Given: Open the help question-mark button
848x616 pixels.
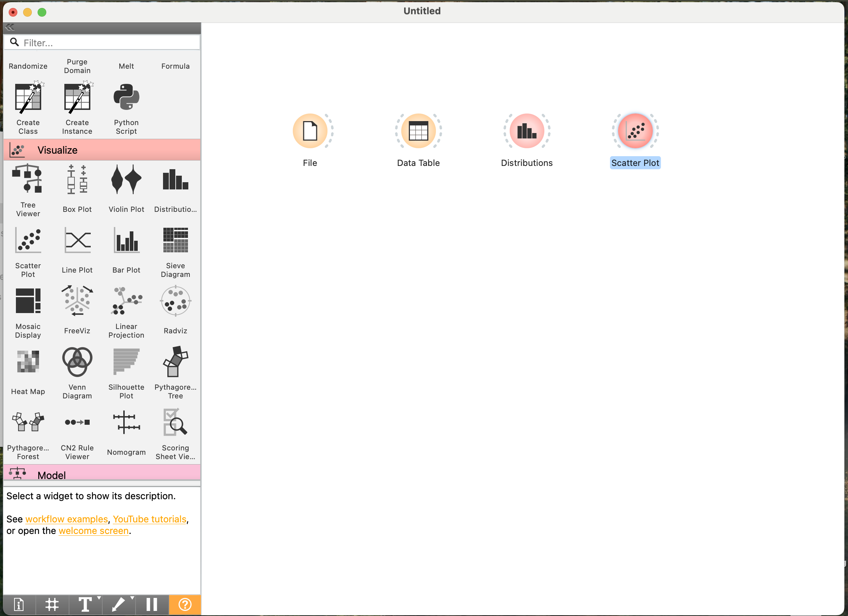Looking at the screenshot, I should tap(185, 604).
